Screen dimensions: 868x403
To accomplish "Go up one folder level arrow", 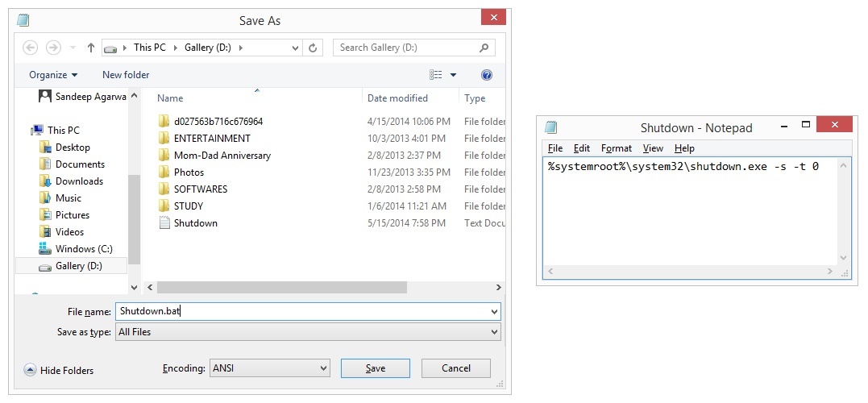I will click(91, 48).
